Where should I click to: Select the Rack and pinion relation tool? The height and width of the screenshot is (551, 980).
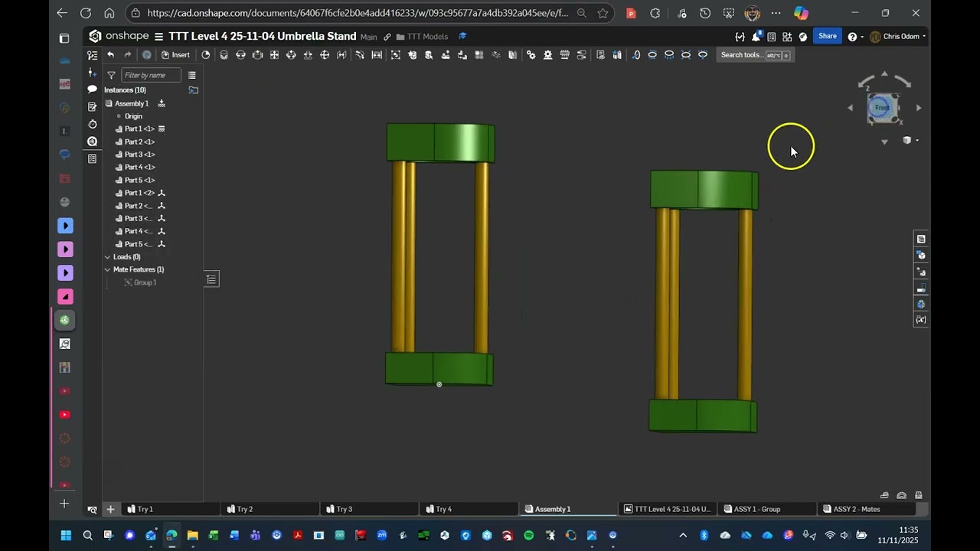[x=547, y=55]
